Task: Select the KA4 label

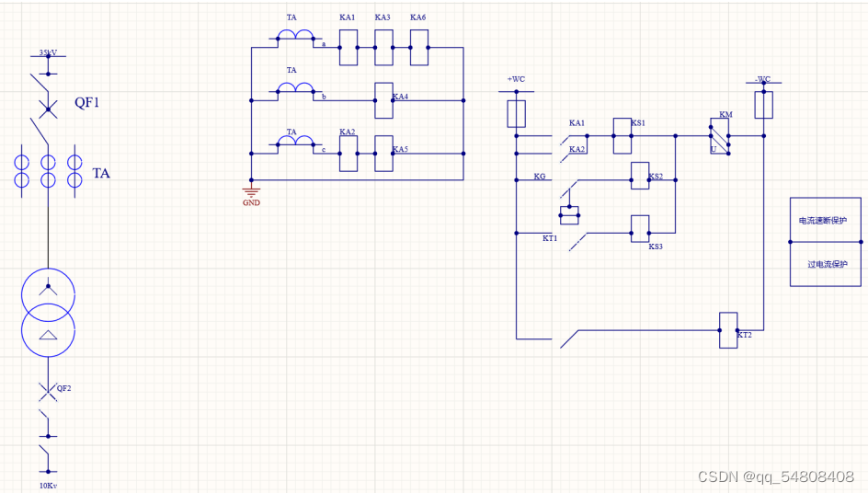Action: pyautogui.click(x=400, y=97)
